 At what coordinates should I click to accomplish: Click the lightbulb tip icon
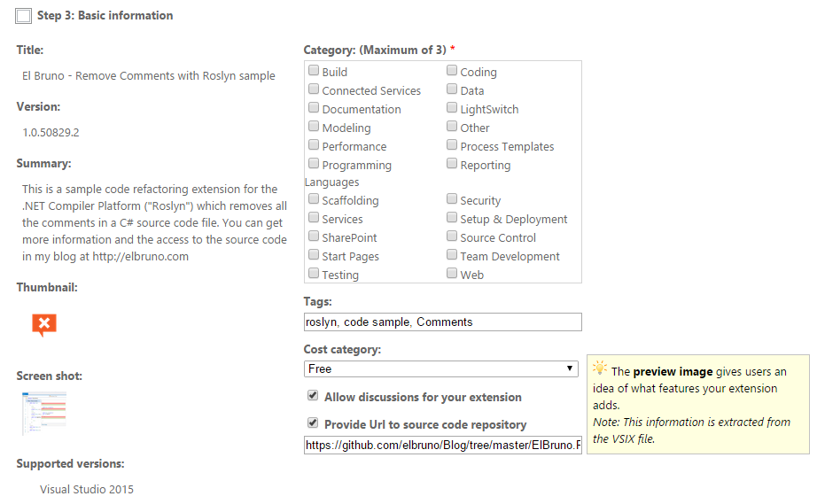pyautogui.click(x=600, y=368)
